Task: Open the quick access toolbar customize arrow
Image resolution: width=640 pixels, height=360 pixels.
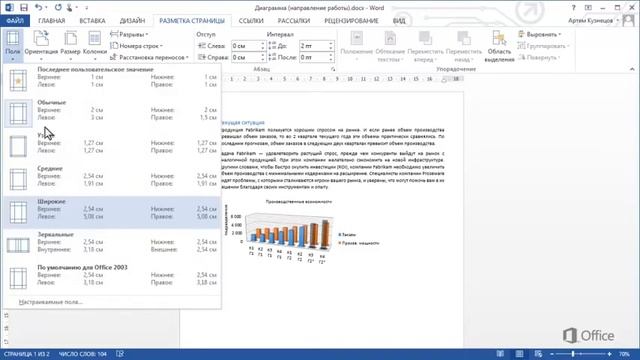Action: pos(87,8)
